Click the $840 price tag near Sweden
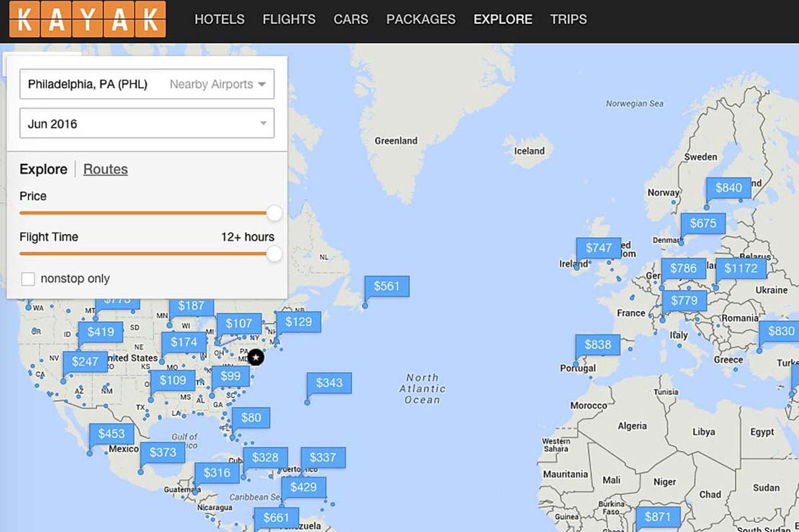This screenshot has height=532, width=799. (x=728, y=188)
